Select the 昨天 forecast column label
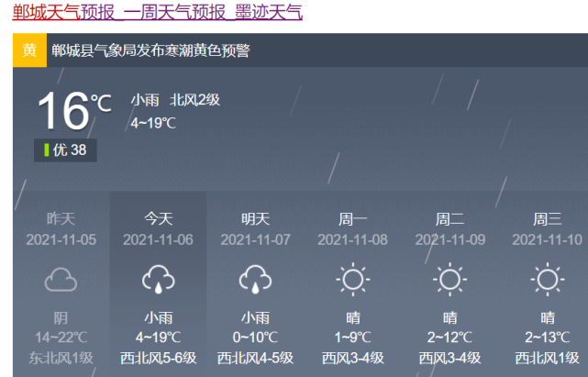588x377 pixels. 61,218
